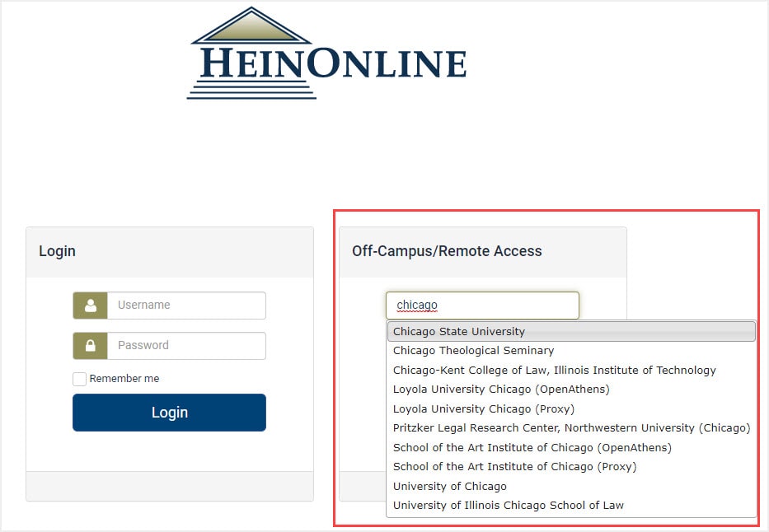Focus the Username input field
This screenshot has width=769, height=532.
click(x=186, y=306)
